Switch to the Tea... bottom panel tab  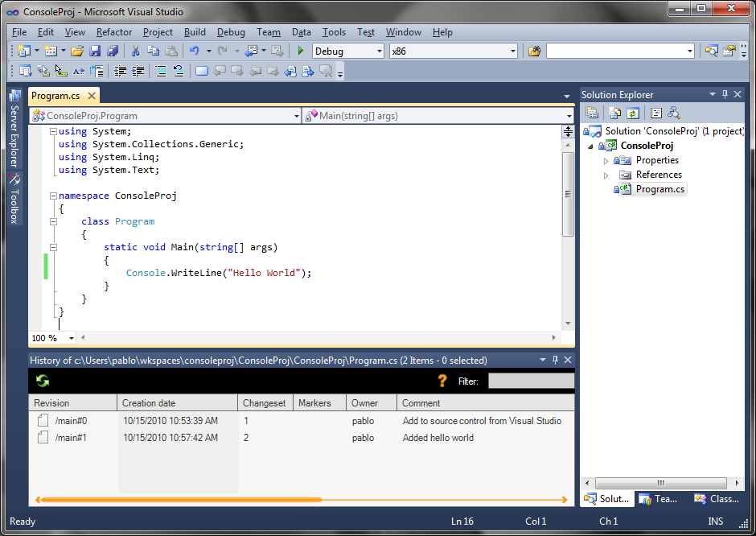click(x=659, y=499)
